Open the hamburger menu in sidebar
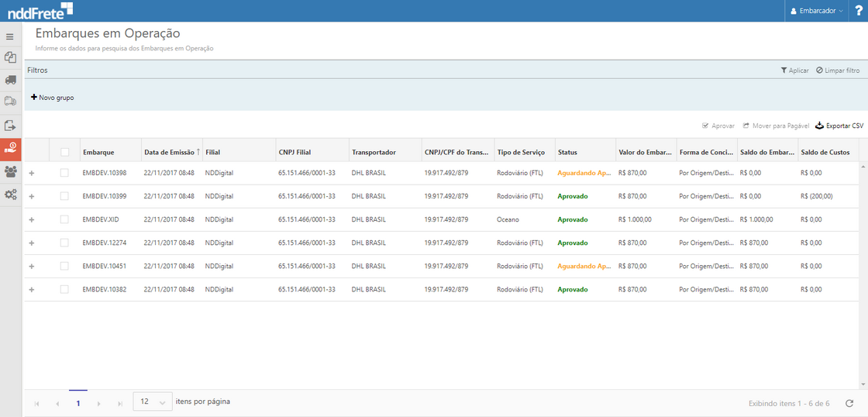The image size is (868, 417). 10,36
